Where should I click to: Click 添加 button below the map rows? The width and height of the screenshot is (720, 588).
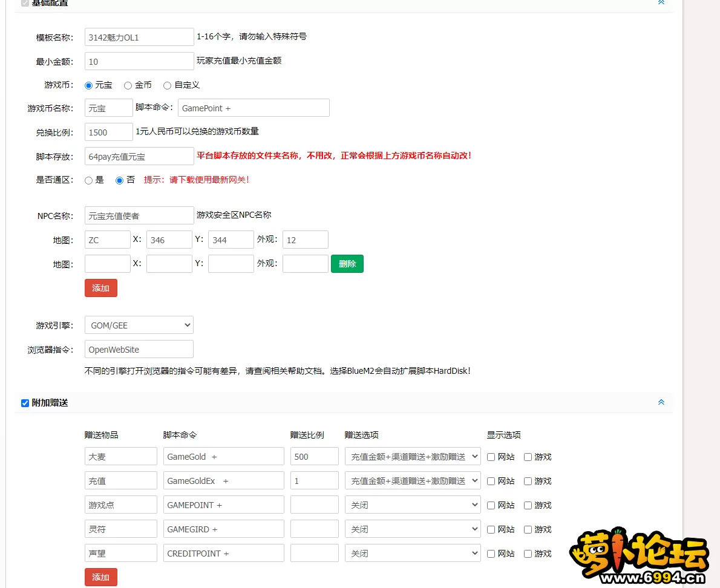[x=101, y=288]
